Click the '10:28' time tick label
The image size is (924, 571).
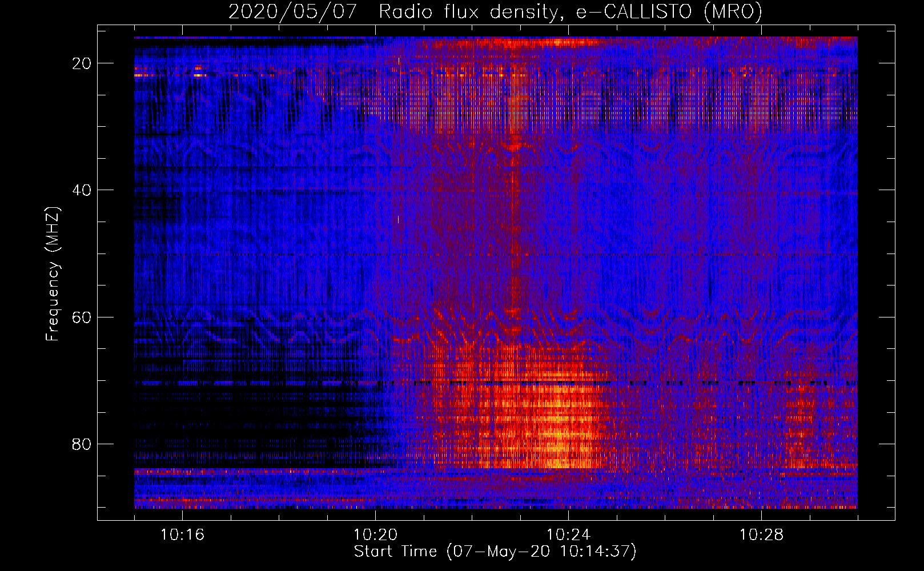761,535
